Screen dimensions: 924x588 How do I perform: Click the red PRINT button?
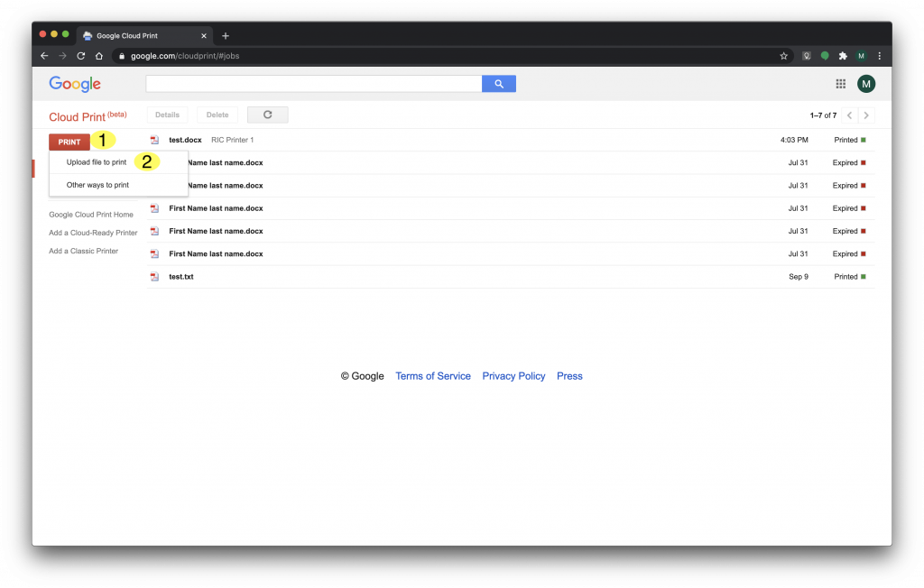tap(69, 142)
